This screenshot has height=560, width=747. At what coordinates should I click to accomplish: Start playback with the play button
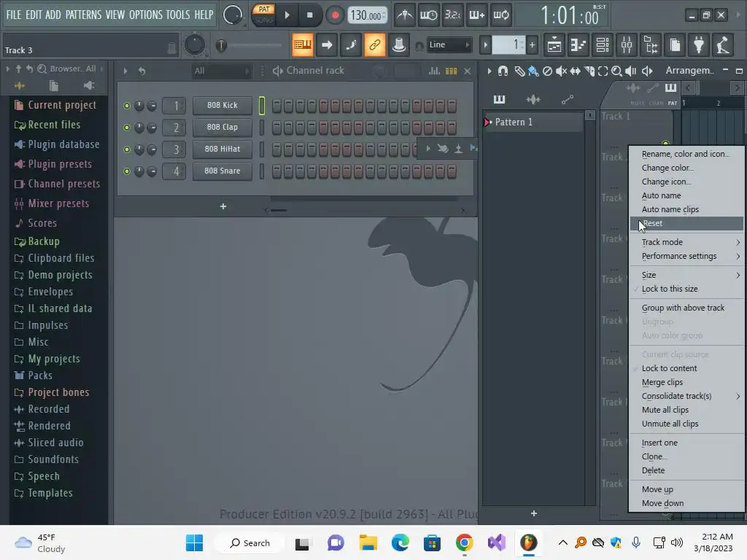[287, 15]
